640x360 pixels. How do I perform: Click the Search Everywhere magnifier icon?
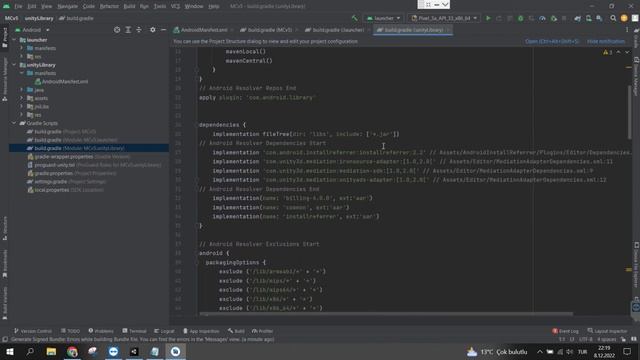point(613,18)
